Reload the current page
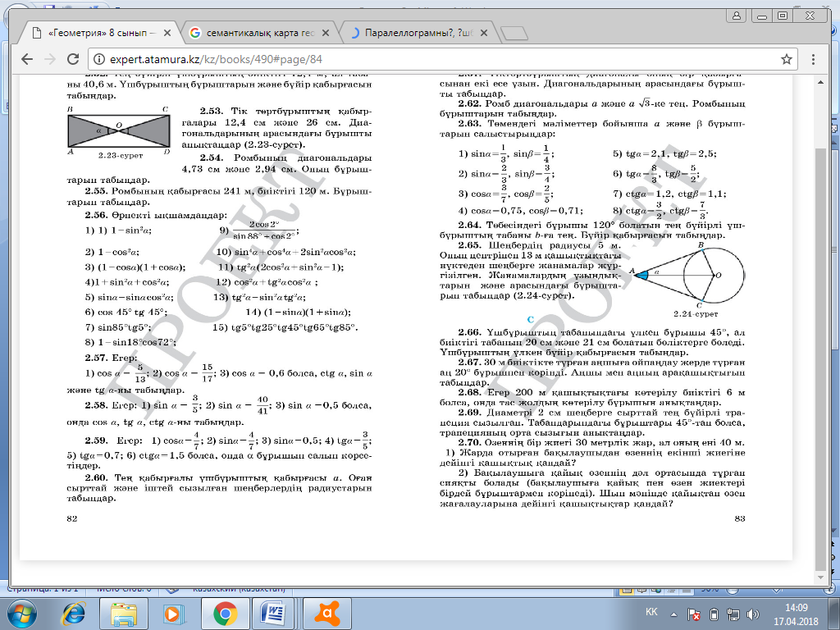Screen dimensions: 840x630 pos(73,59)
